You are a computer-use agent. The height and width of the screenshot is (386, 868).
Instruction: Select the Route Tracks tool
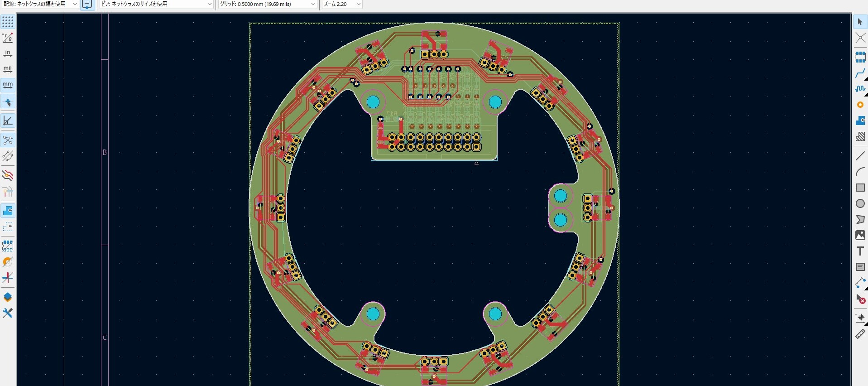[x=860, y=73]
